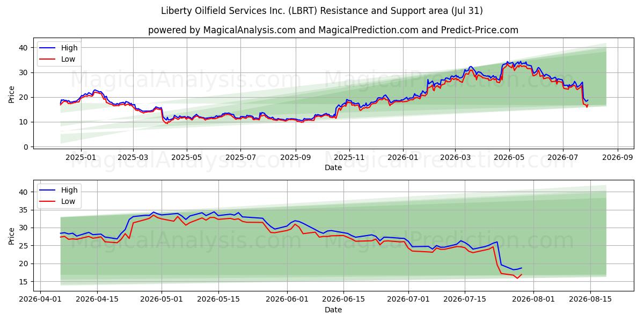Click the '2025-03' x-axis label on top chart
Image resolution: width=644 pixels, height=322 pixels.
[x=133, y=158]
